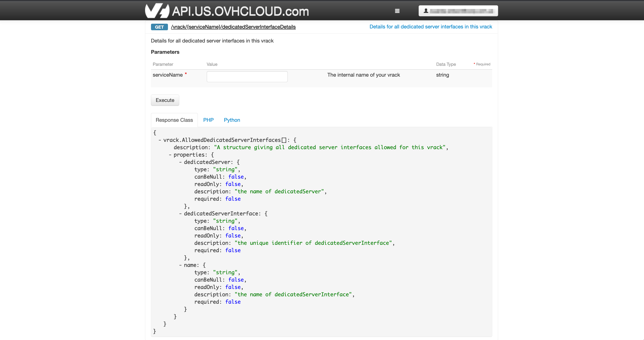Collapse the name node in JSON

[180, 265]
